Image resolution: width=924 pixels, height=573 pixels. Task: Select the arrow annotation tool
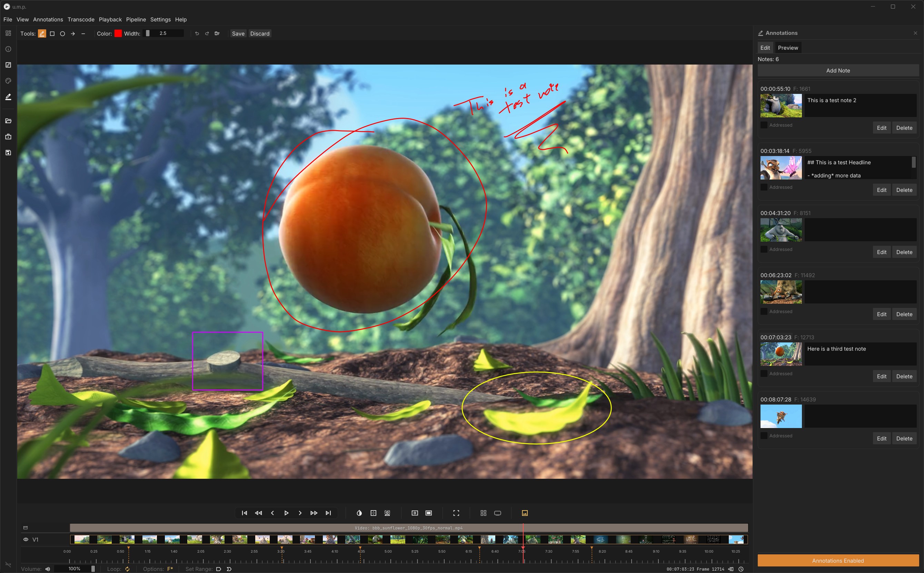tap(73, 34)
